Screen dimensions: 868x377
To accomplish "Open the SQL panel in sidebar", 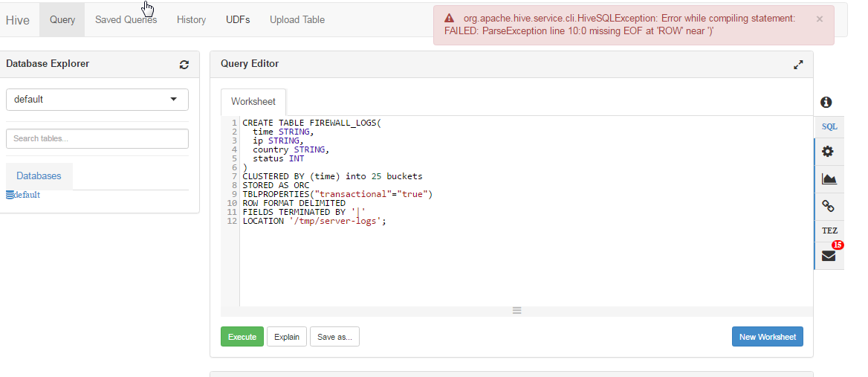I will 829,126.
